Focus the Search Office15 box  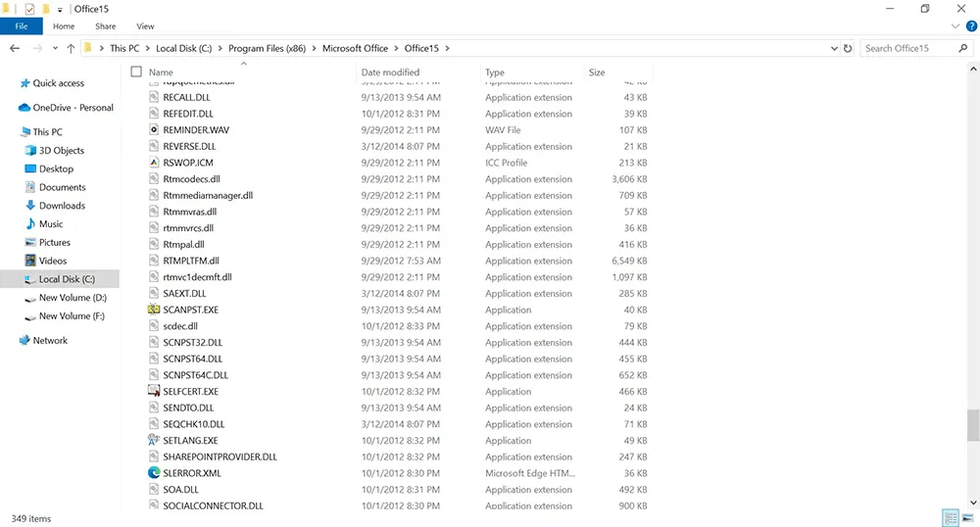[917, 48]
